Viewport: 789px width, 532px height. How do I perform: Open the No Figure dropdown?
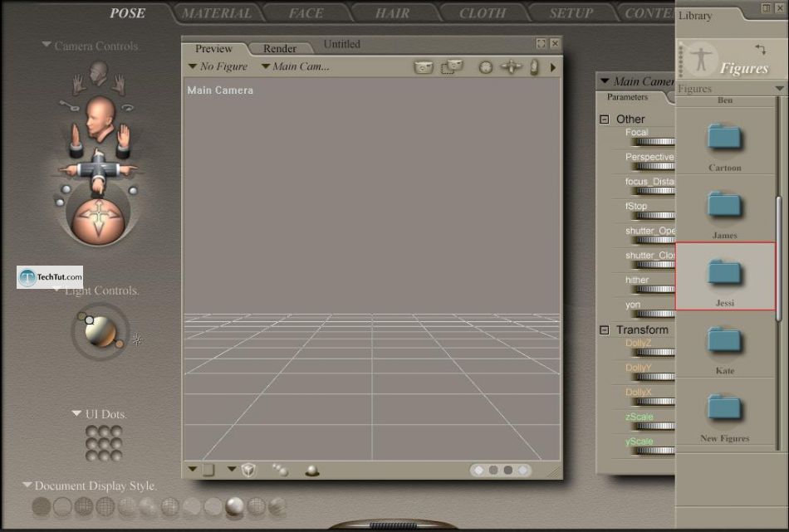tap(218, 66)
